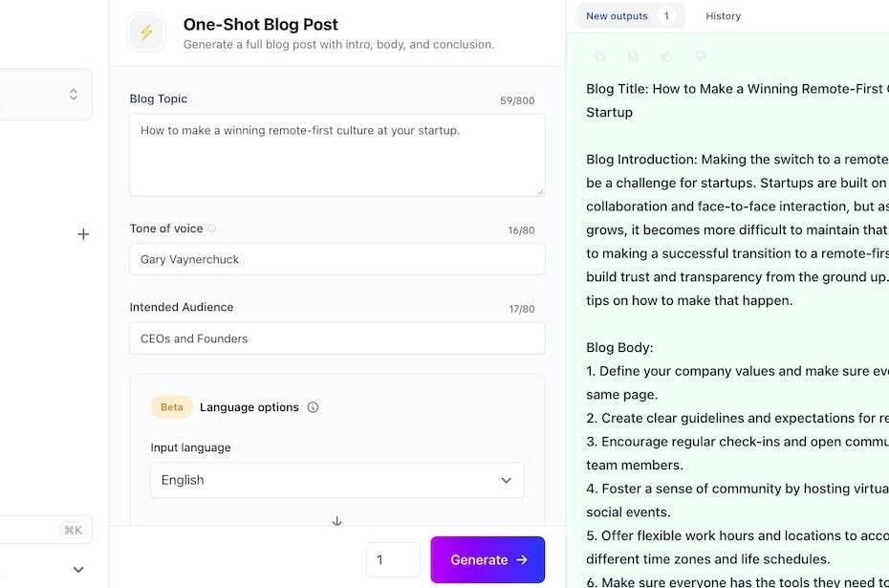
Task: Click the thumbs up icon on the output
Action: coord(667,56)
